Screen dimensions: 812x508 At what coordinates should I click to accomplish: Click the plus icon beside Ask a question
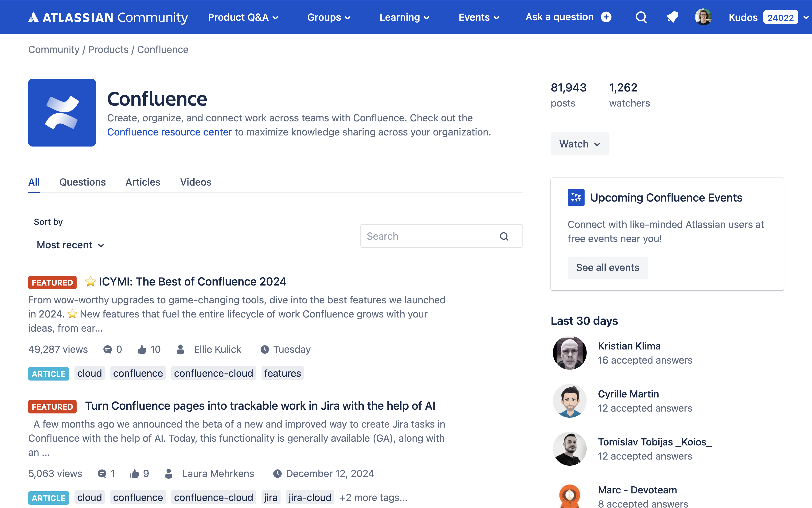[606, 17]
